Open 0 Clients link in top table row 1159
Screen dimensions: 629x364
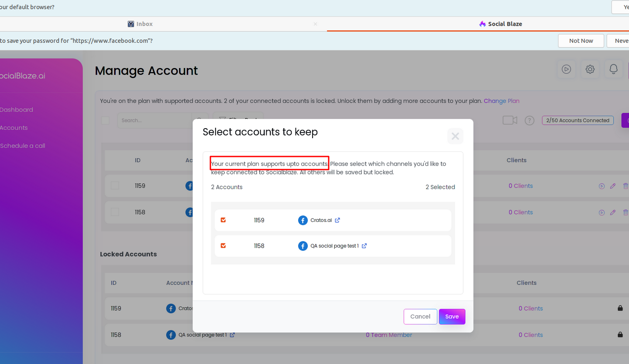point(521,186)
